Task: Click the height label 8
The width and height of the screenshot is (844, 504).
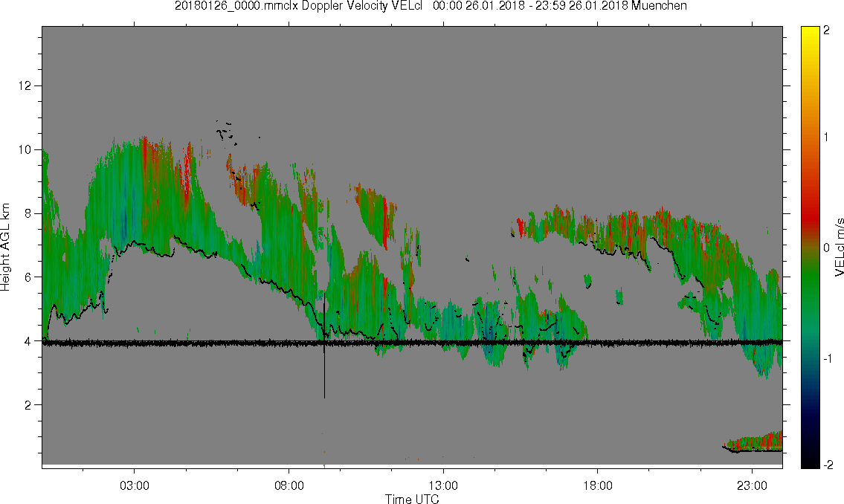Action: click(28, 213)
